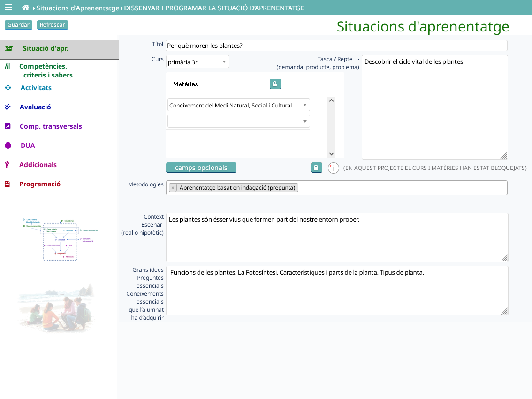Expand the Coneixement del Medi Natural dropdown
The image size is (532, 399).
click(x=238, y=105)
